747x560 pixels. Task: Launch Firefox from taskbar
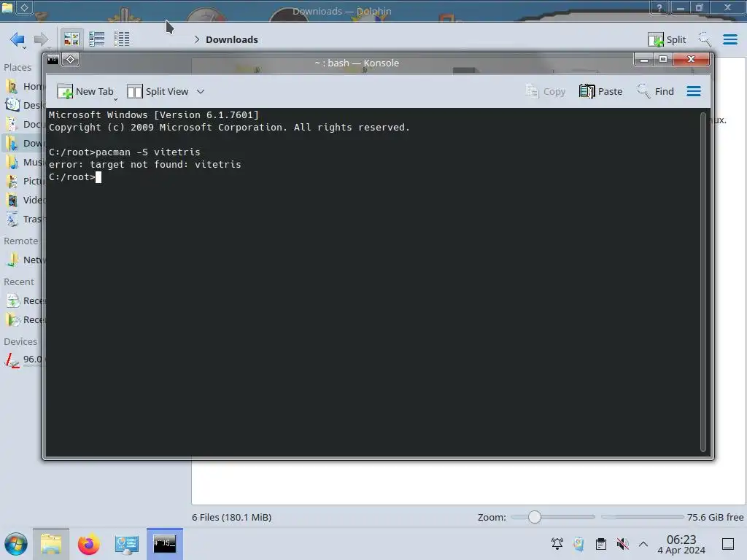click(x=88, y=544)
